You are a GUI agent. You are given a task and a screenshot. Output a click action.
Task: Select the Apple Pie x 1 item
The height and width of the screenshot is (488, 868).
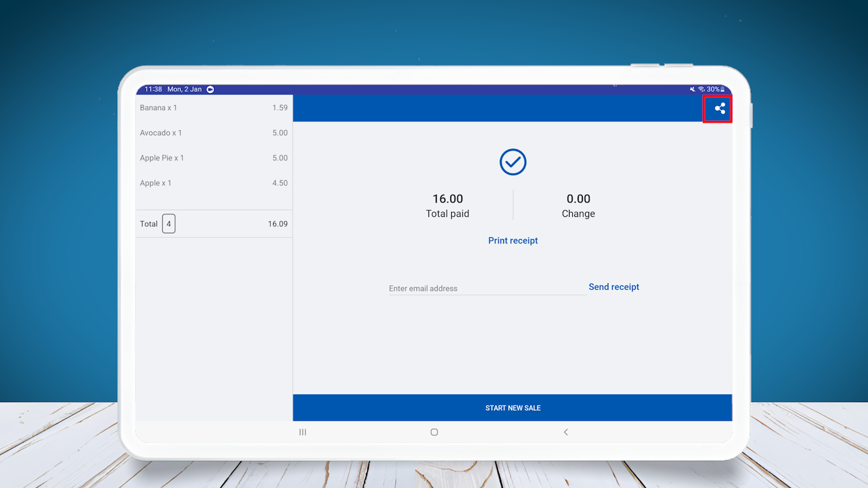(x=213, y=158)
